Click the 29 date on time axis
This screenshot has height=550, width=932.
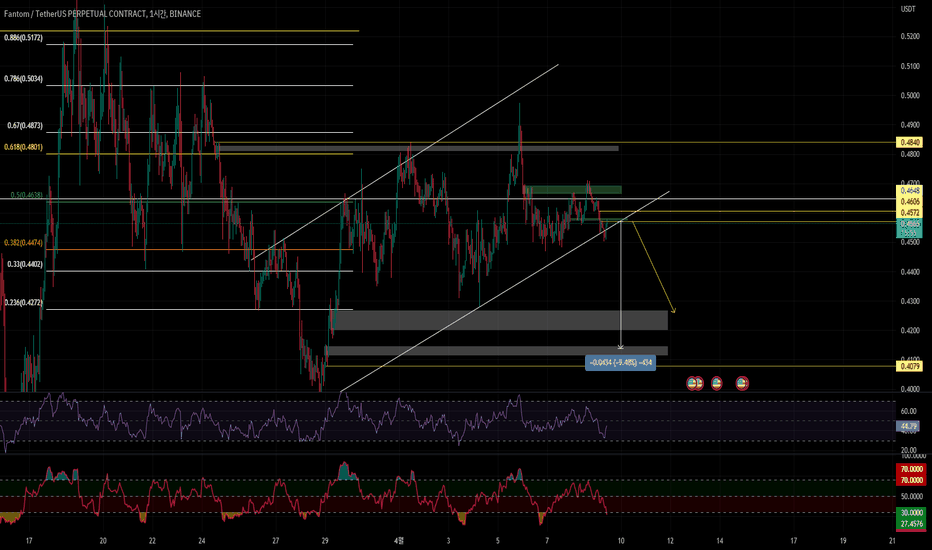point(325,540)
